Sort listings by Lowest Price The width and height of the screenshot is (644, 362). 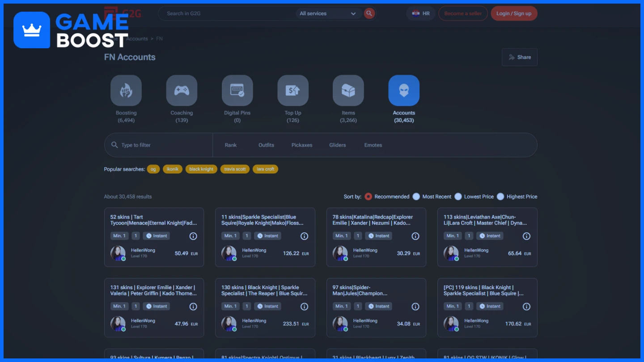pyautogui.click(x=458, y=197)
